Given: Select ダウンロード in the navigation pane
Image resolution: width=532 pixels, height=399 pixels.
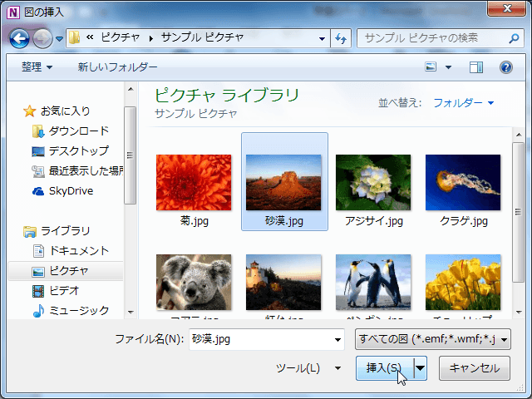Looking at the screenshot, I should pos(79,131).
